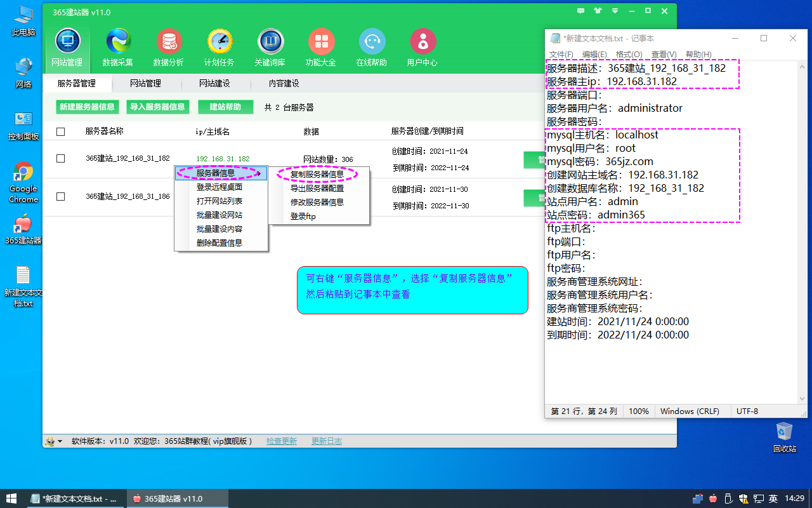Click the 服务器名称 column header
This screenshot has height=508, width=812.
pos(105,131)
